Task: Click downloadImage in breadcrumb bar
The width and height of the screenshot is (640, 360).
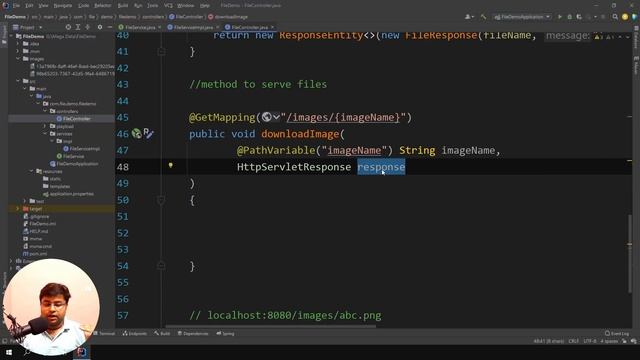Action: 228,17
